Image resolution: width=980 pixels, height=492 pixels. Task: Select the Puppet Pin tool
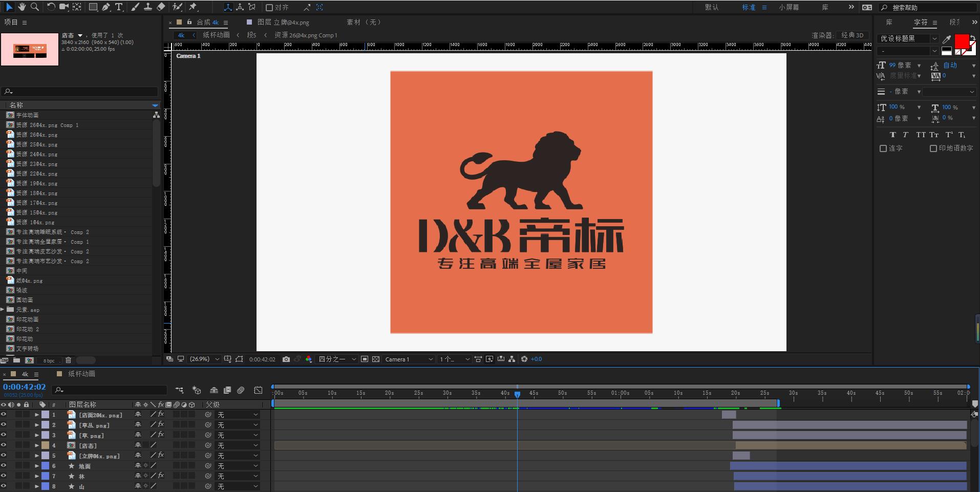coord(193,7)
